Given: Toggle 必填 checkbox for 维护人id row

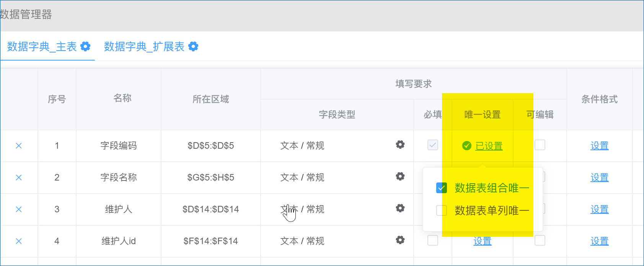Looking at the screenshot, I should point(433,240).
